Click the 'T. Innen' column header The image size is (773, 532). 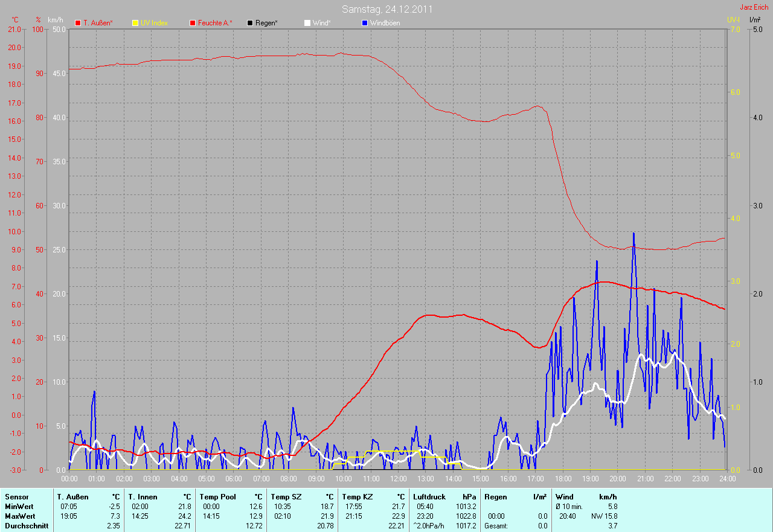[143, 497]
